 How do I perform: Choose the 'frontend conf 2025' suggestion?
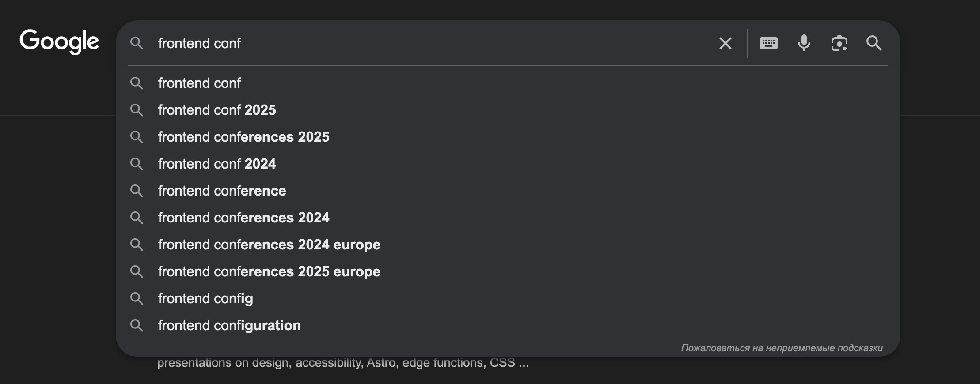click(217, 110)
